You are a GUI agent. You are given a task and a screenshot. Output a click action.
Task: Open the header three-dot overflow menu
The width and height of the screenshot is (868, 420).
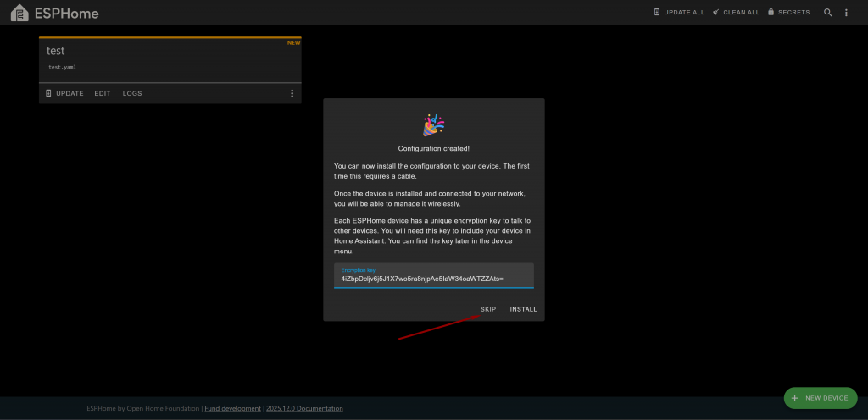click(846, 13)
